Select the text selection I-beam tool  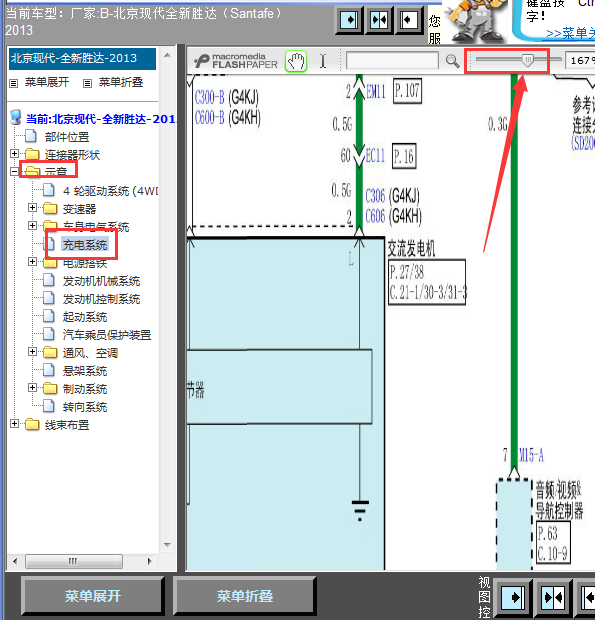coord(323,61)
